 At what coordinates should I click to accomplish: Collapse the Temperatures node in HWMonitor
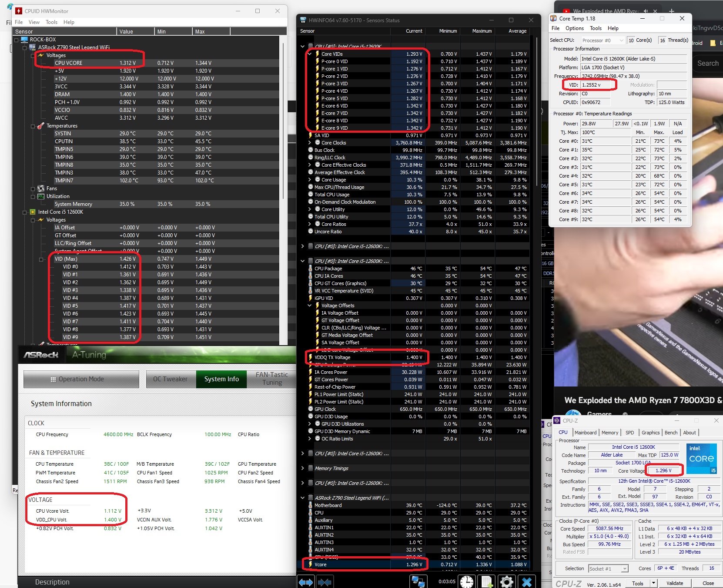(x=33, y=126)
